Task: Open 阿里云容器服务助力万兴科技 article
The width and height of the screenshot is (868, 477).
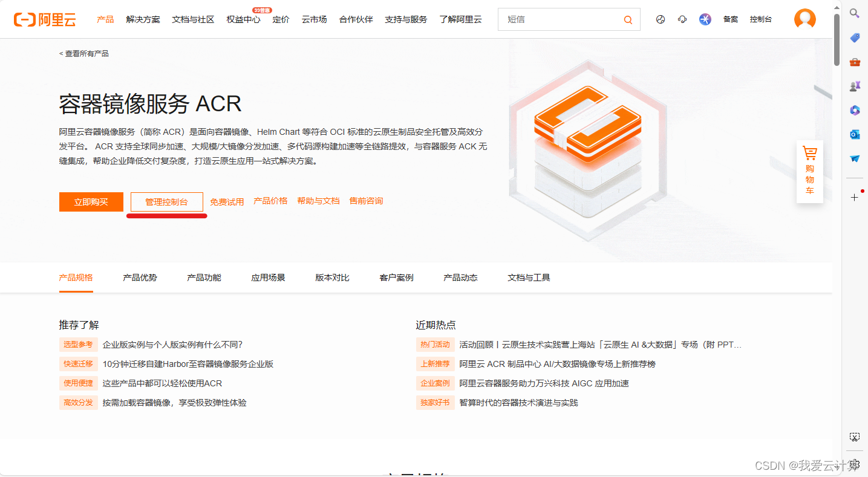Action: tap(544, 383)
